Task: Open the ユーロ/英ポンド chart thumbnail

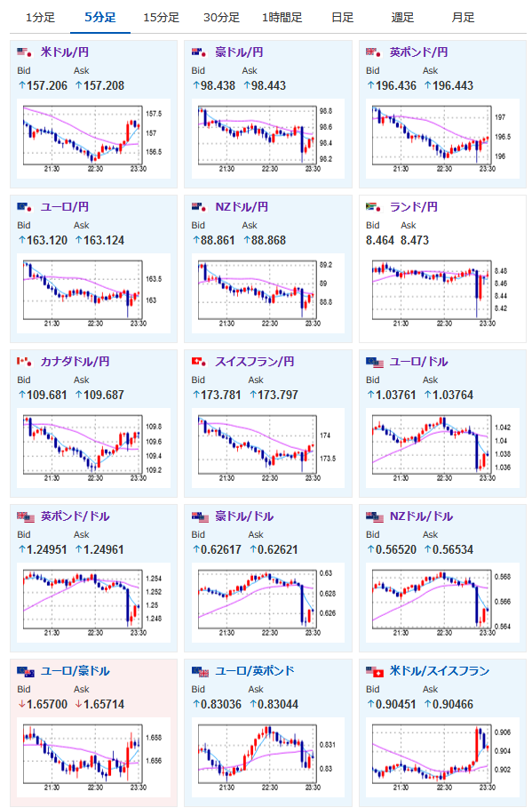Action: [268, 757]
